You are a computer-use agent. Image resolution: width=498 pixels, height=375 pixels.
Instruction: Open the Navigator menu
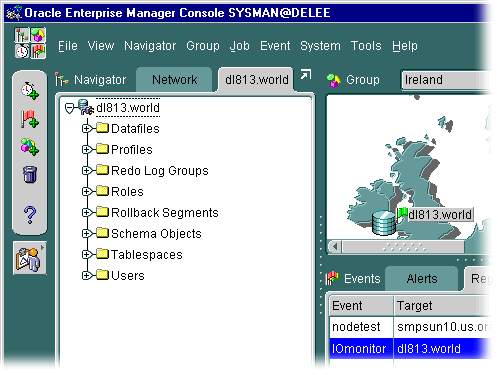tap(150, 46)
